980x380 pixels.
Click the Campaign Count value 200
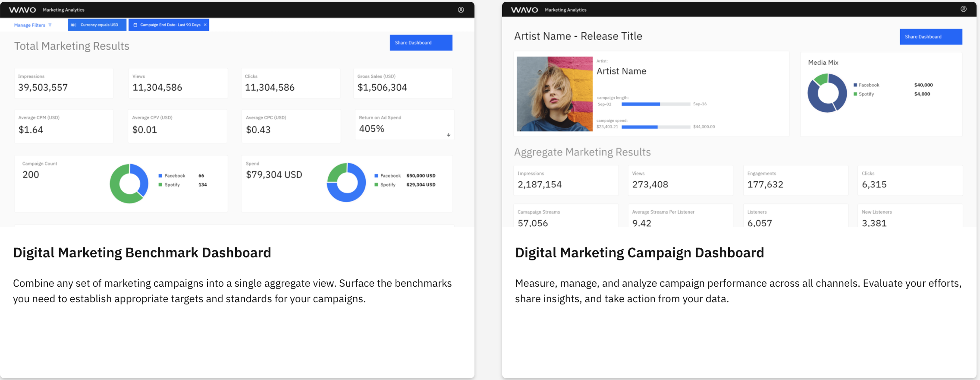pyautogui.click(x=31, y=174)
